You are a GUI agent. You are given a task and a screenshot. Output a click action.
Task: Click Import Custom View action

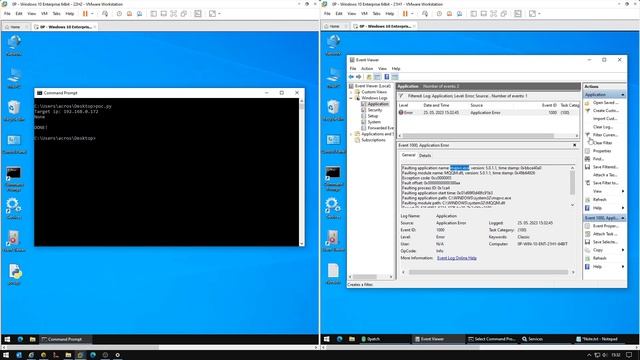pyautogui.click(x=605, y=119)
